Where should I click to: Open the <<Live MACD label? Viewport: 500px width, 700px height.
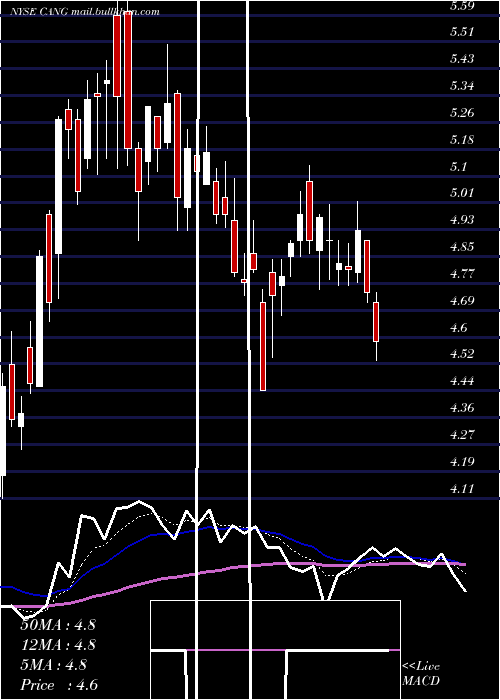pos(421,674)
